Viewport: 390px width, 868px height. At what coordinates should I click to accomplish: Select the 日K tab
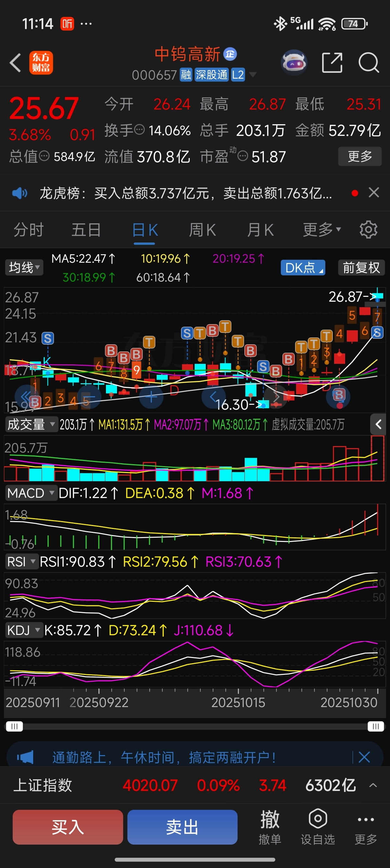pos(145,230)
